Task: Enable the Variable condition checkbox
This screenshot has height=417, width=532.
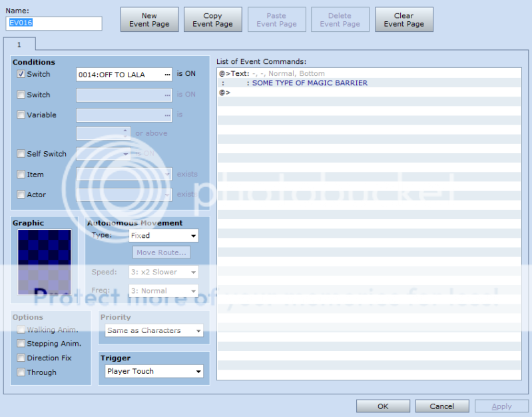Action: (x=21, y=115)
